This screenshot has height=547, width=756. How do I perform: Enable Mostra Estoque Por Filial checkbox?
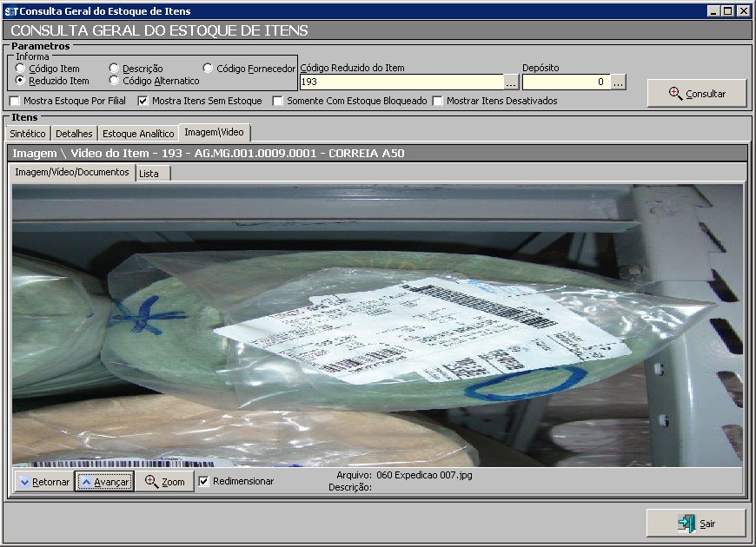click(15, 101)
